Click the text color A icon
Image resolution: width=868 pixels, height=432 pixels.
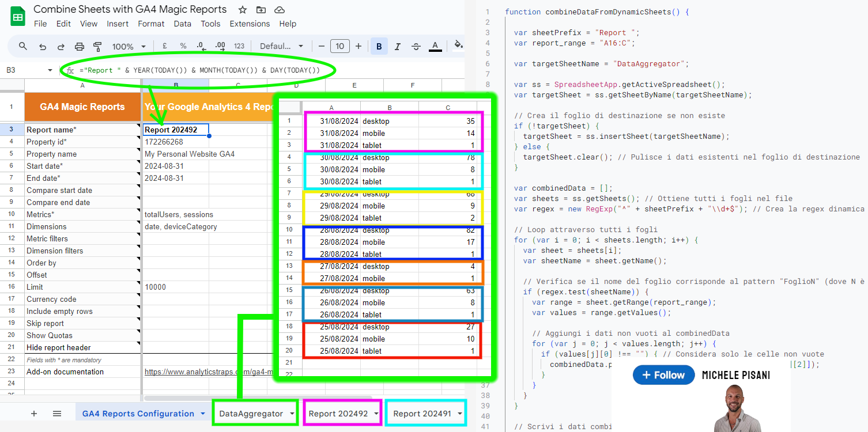point(435,46)
